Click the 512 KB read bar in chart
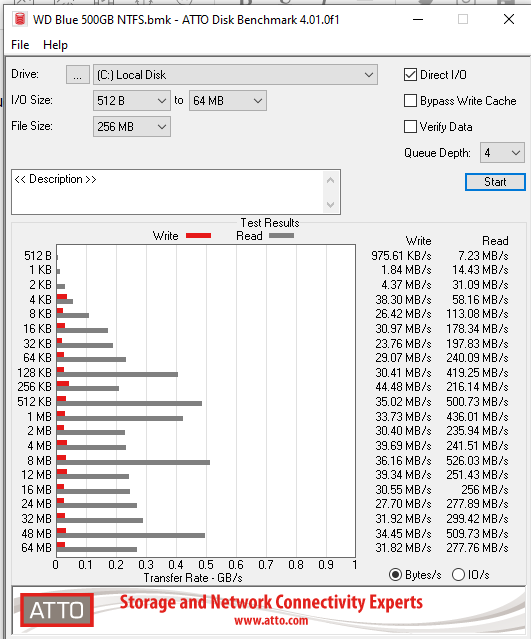 click(x=129, y=403)
